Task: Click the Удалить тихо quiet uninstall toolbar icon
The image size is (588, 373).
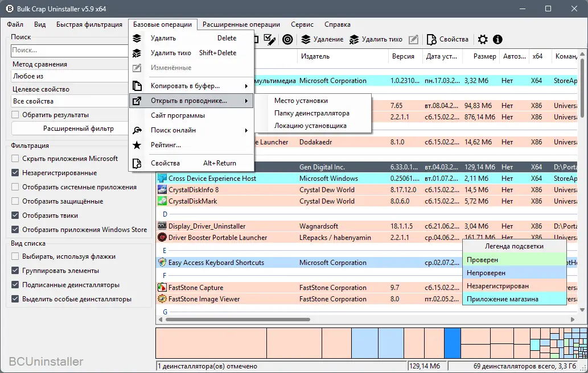Action: click(x=353, y=39)
